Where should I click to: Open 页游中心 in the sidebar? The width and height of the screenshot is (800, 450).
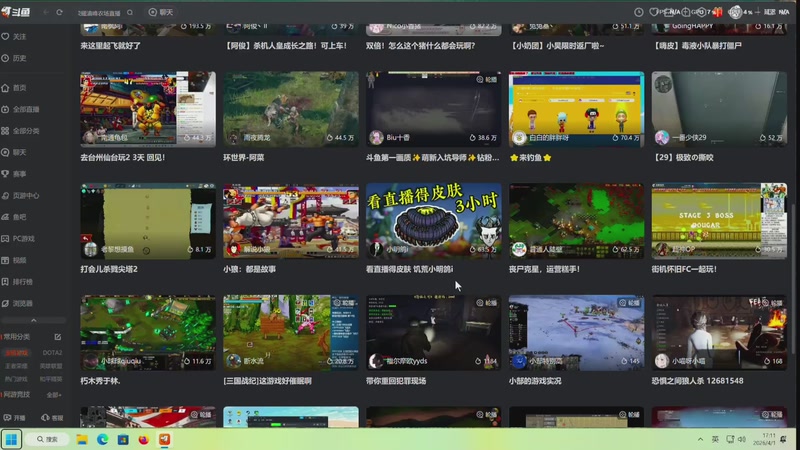coord(20,195)
